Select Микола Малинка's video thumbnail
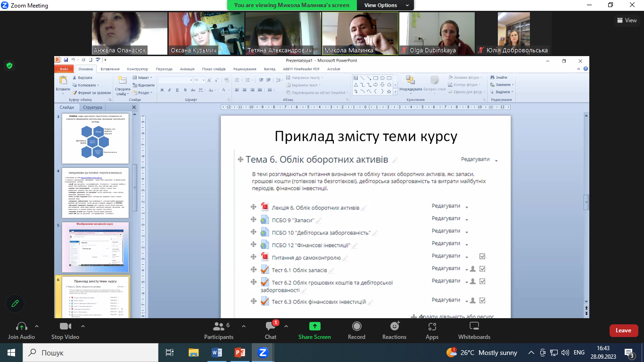The image size is (644, 362). click(x=360, y=33)
